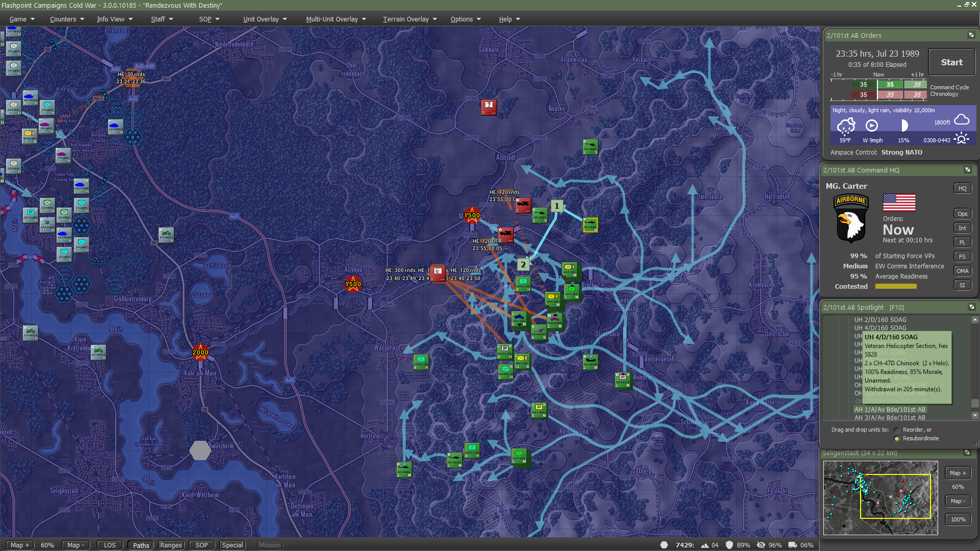Open the Counters menu
Screen dimensions: 980x551
pyautogui.click(x=66, y=19)
